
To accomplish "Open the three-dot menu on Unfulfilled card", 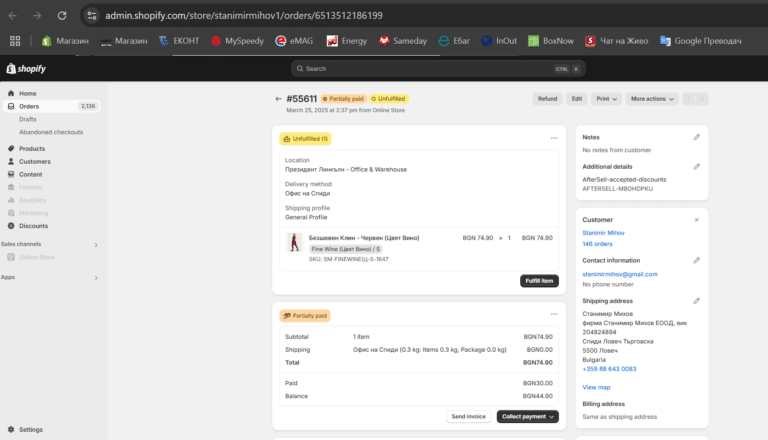I will 553,138.
